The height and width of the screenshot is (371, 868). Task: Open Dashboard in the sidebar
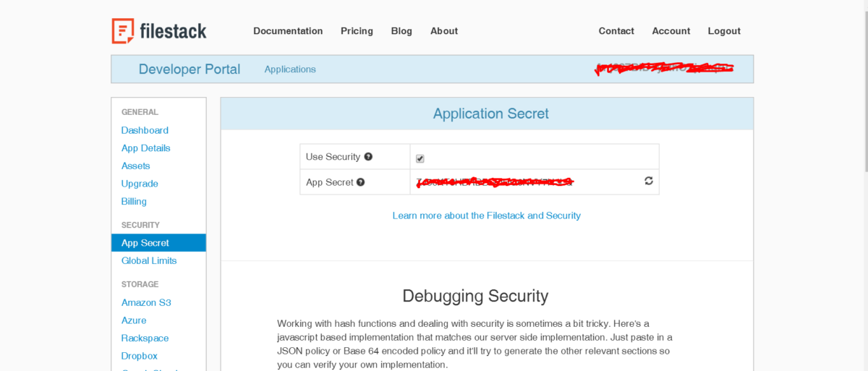[145, 130]
